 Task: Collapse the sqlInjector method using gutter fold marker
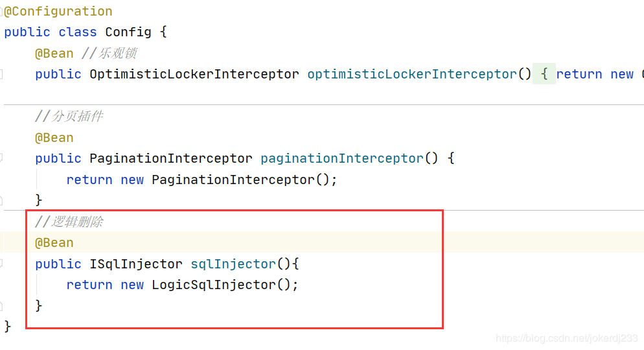point(1,264)
